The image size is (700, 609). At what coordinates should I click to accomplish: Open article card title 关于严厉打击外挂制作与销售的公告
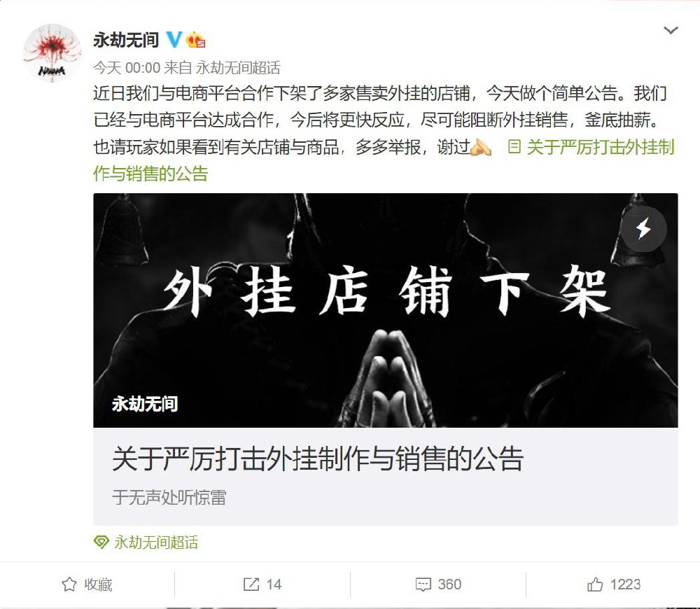tap(317, 458)
